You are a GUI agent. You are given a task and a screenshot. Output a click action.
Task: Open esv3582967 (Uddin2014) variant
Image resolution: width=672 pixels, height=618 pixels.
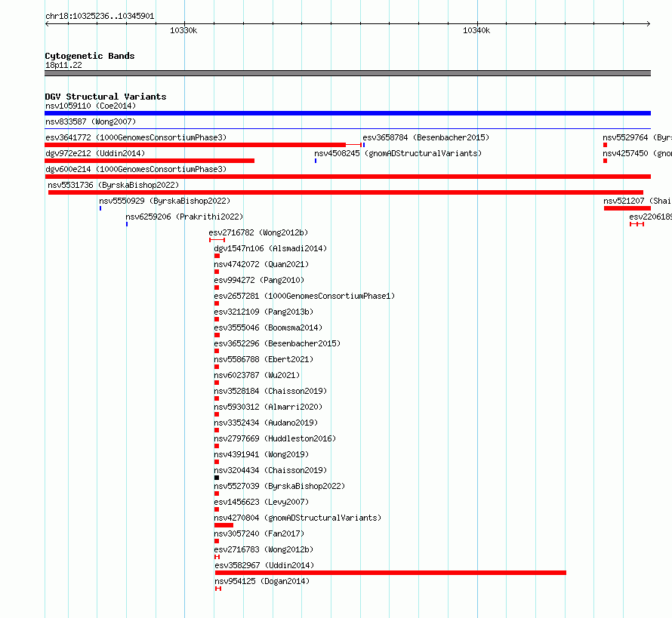tap(264, 565)
